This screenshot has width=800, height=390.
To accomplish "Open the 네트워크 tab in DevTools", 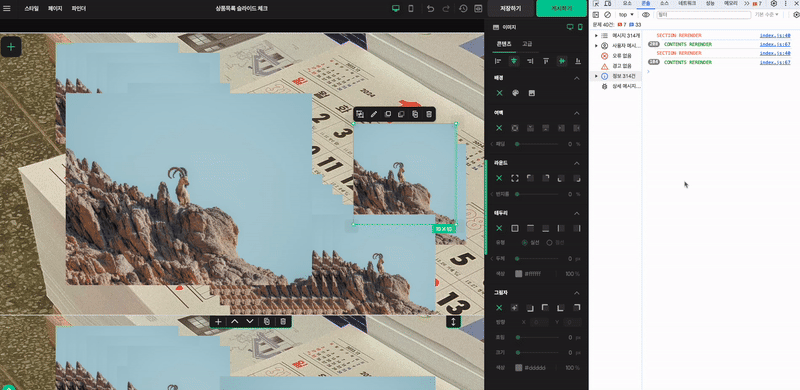I will (687, 3).
